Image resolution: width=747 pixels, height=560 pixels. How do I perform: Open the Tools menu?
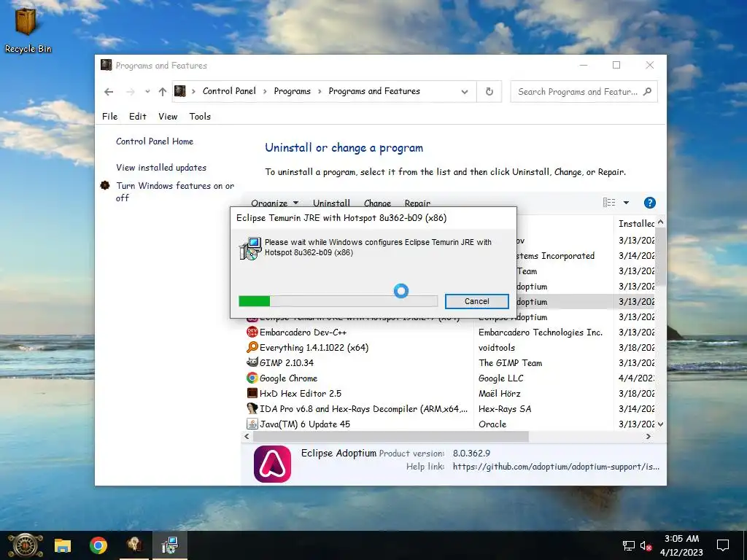[x=200, y=116]
